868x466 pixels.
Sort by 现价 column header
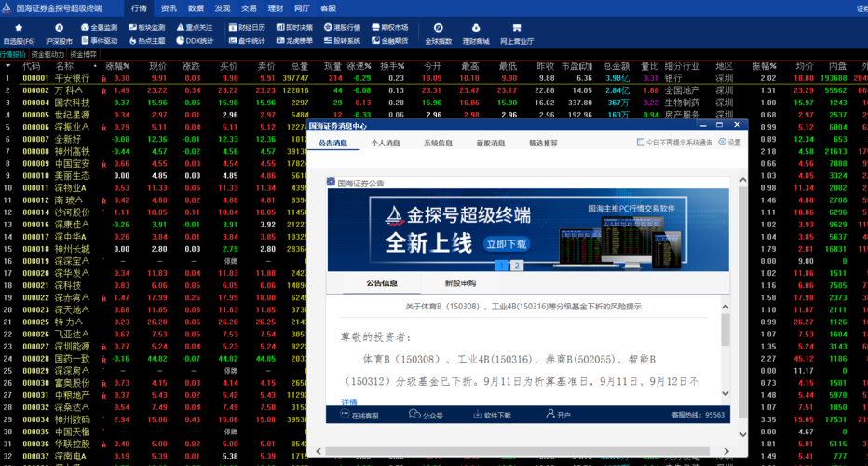(x=158, y=66)
